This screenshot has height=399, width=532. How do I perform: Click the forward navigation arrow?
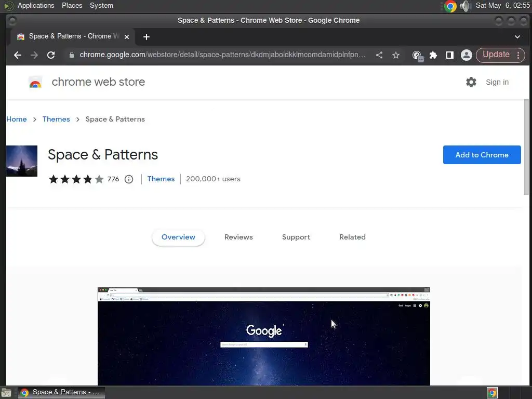point(34,55)
